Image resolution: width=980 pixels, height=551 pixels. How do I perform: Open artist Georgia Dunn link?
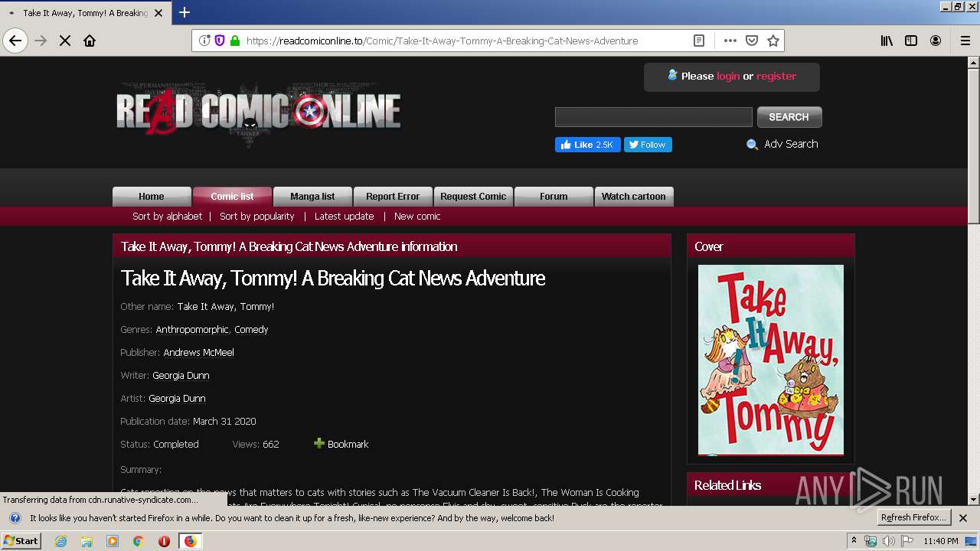[x=177, y=399]
